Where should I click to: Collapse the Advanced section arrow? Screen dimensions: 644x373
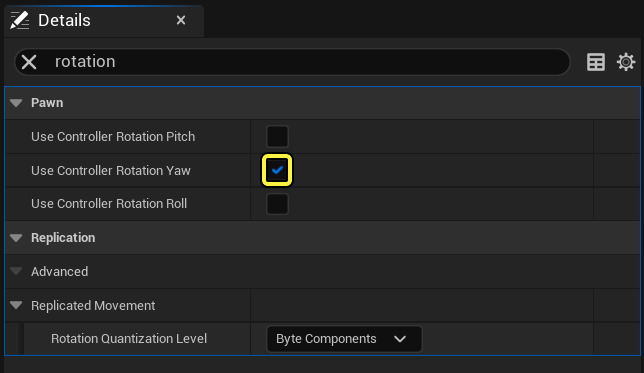tap(16, 271)
